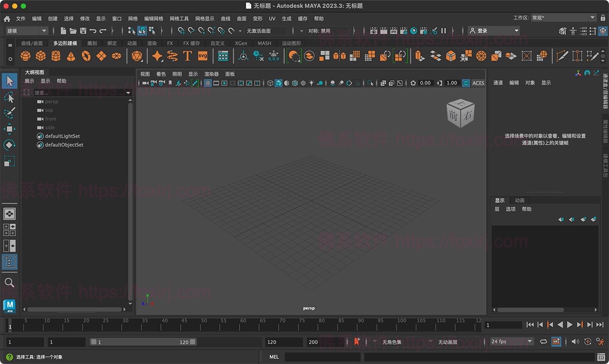Select the Lasso selection tool
This screenshot has height=364, width=609.
pyautogui.click(x=10, y=97)
